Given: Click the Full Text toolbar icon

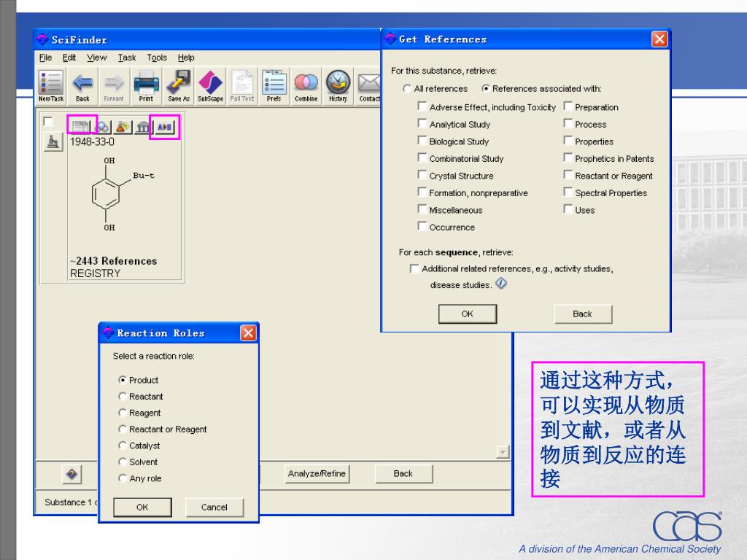Looking at the screenshot, I should 242,86.
